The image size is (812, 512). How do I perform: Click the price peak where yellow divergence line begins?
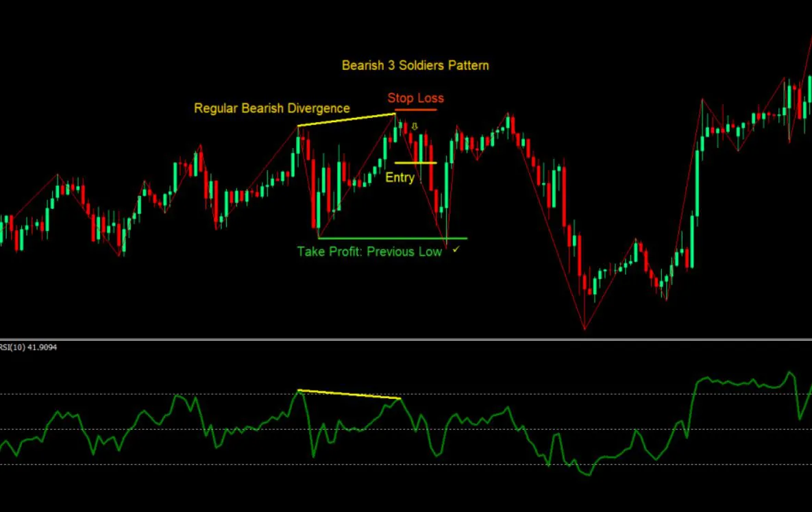[x=298, y=126]
